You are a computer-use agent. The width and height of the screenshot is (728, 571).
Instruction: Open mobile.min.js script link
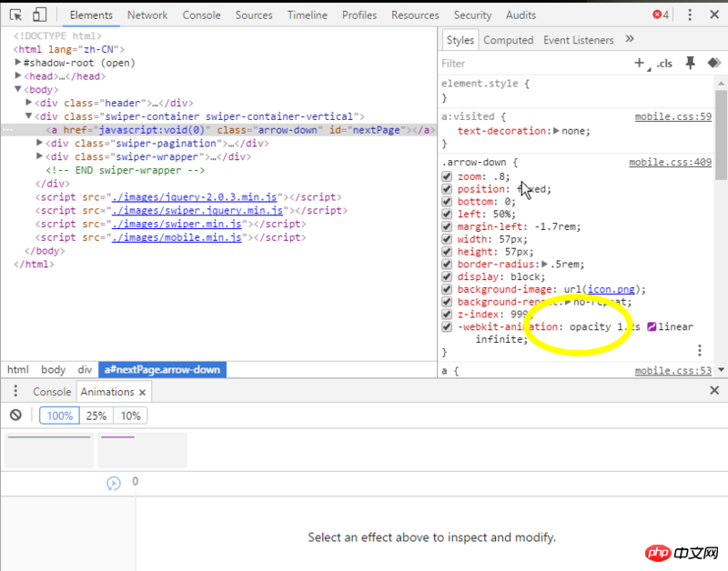[x=177, y=237]
